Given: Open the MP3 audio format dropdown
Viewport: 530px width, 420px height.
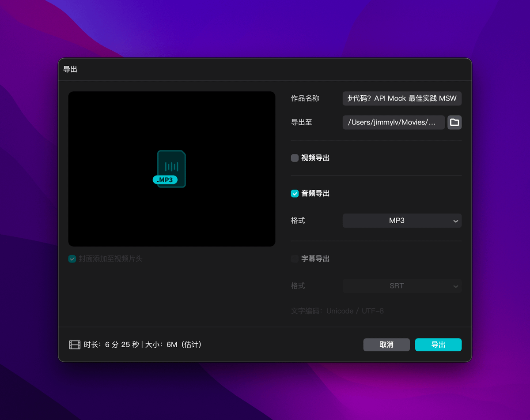Looking at the screenshot, I should 397,221.
